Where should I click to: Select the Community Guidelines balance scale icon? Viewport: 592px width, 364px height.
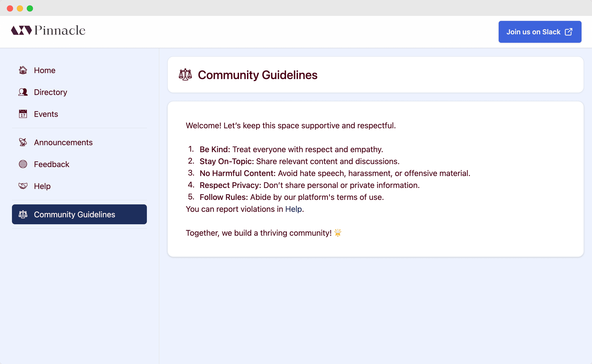(185, 75)
